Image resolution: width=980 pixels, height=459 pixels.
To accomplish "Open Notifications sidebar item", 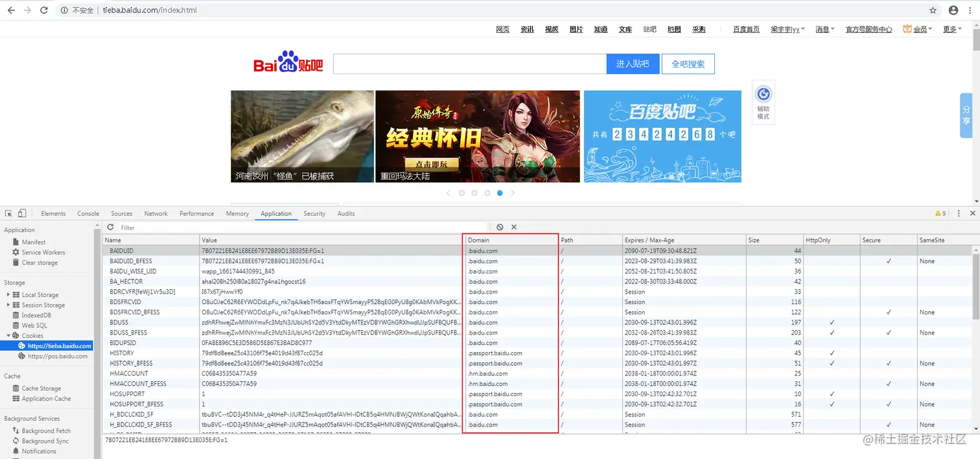I will (x=39, y=451).
